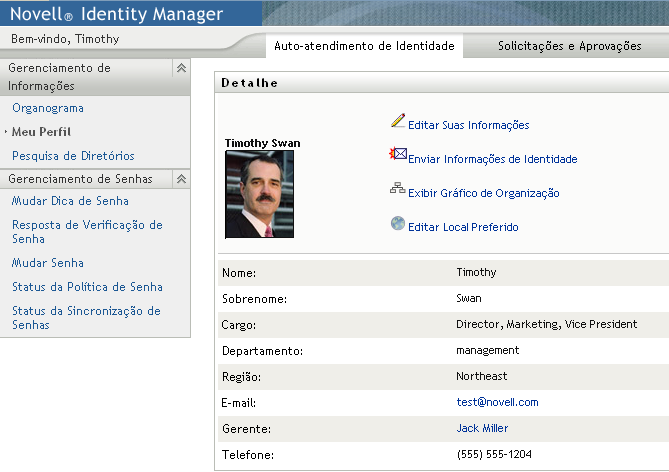Open Status da Sincronização de Senhas

click(x=86, y=318)
